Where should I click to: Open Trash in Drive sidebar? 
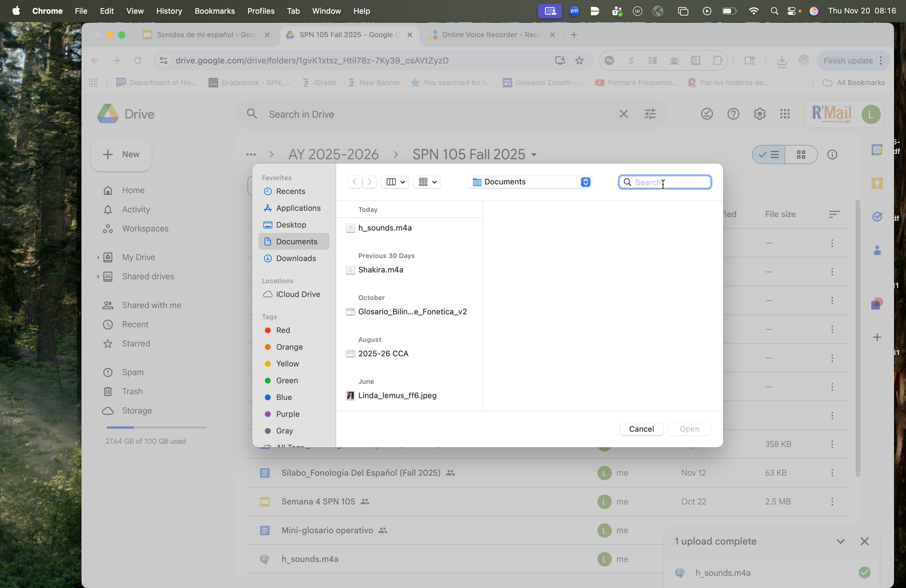click(x=132, y=391)
